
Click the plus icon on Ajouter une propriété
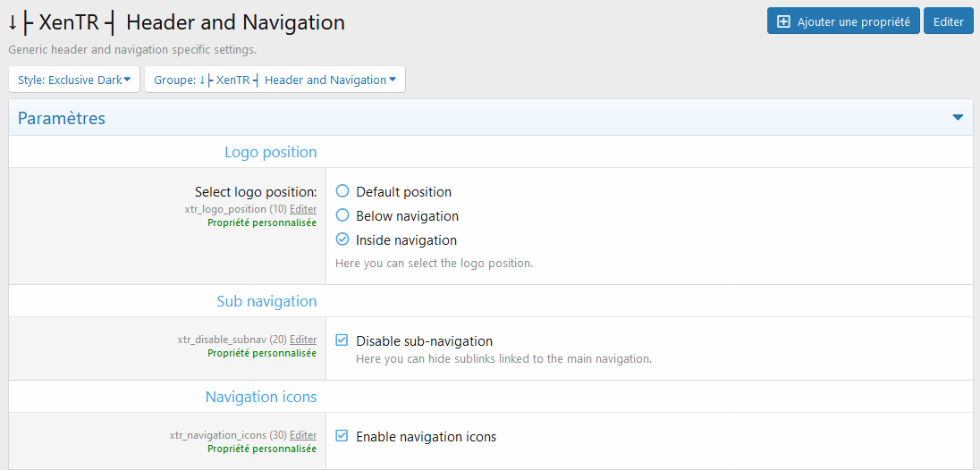783,21
